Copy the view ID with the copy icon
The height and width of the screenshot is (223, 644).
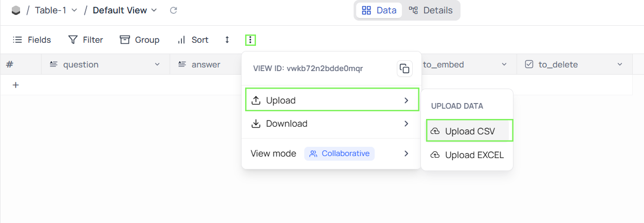click(404, 68)
